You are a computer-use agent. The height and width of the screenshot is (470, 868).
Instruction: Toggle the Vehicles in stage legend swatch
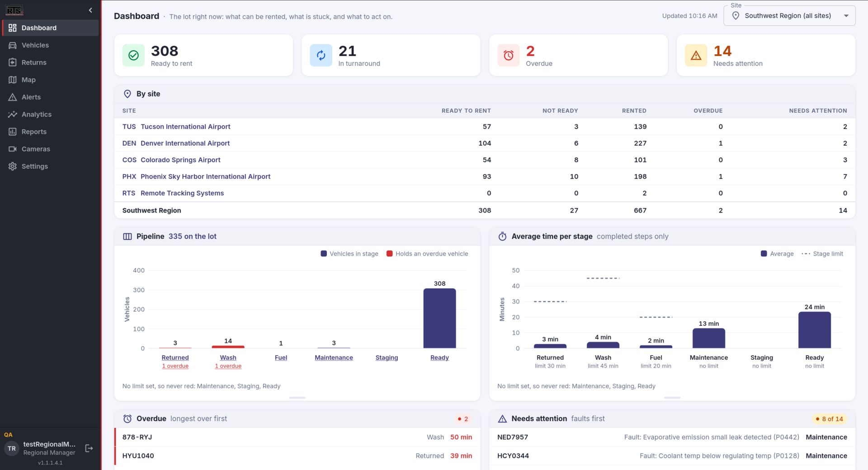point(324,254)
